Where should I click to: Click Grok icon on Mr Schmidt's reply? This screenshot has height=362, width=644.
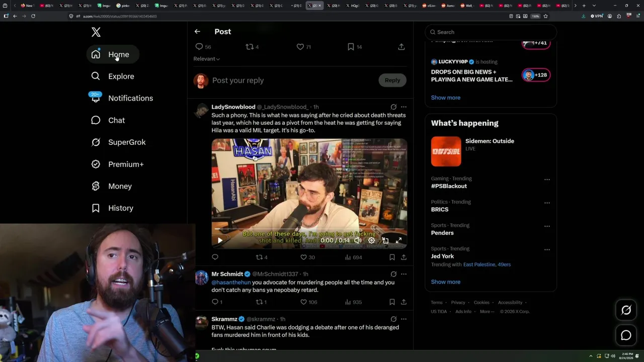coord(393,274)
